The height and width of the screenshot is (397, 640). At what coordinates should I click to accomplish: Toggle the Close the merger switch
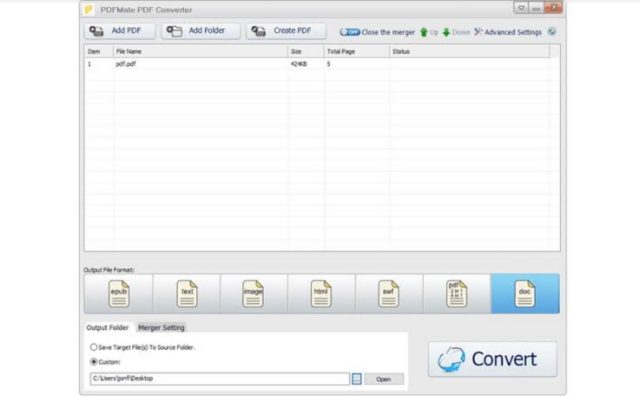[x=350, y=32]
